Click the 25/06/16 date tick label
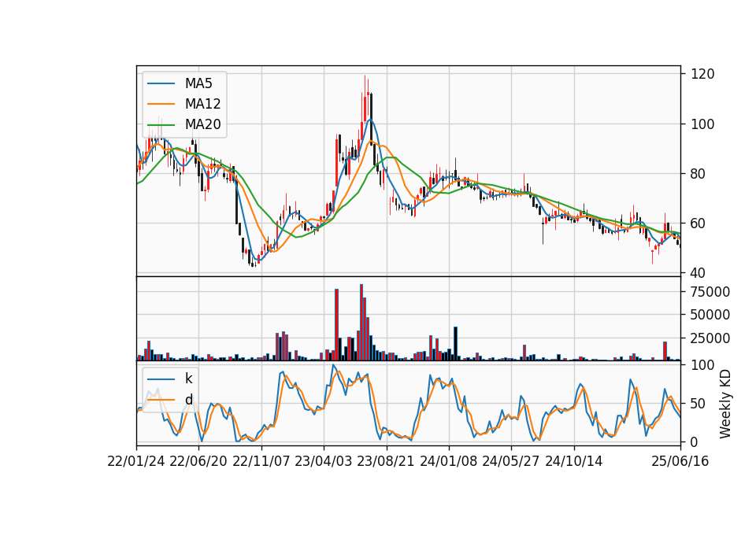This screenshot has height=543, width=756. tap(680, 462)
